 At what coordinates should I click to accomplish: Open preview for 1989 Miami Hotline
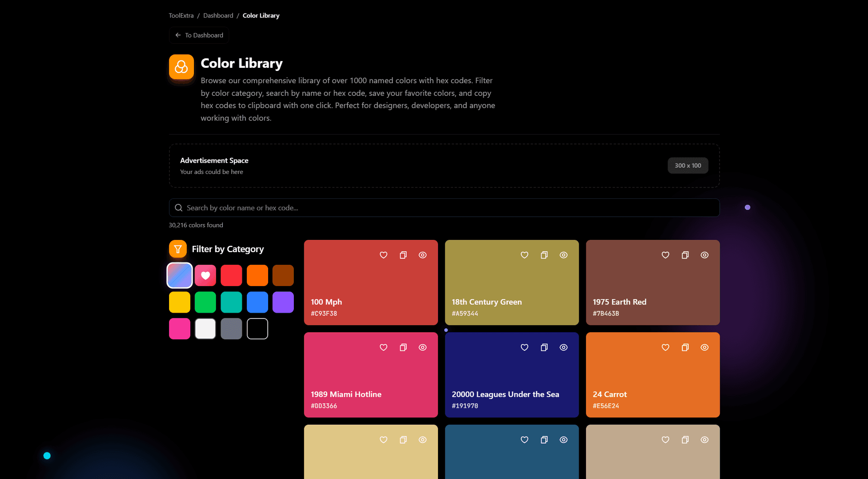(422, 348)
